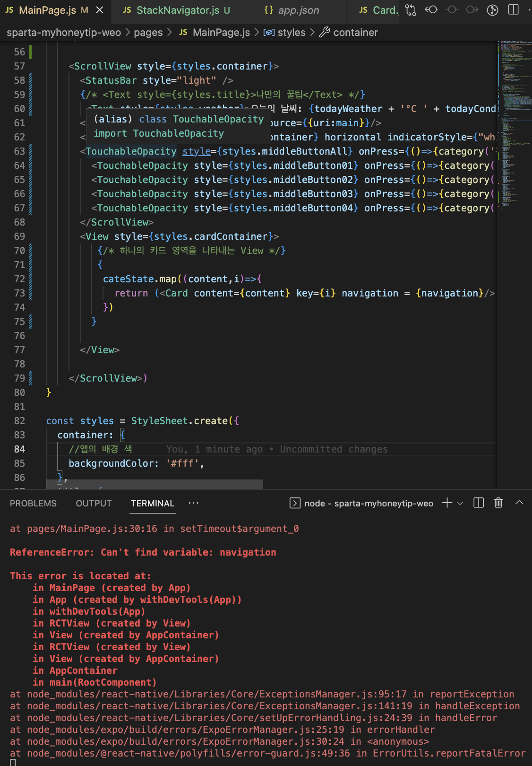Click line number 84 in the gutter
Viewport: 532px width, 766px height.
point(19,449)
